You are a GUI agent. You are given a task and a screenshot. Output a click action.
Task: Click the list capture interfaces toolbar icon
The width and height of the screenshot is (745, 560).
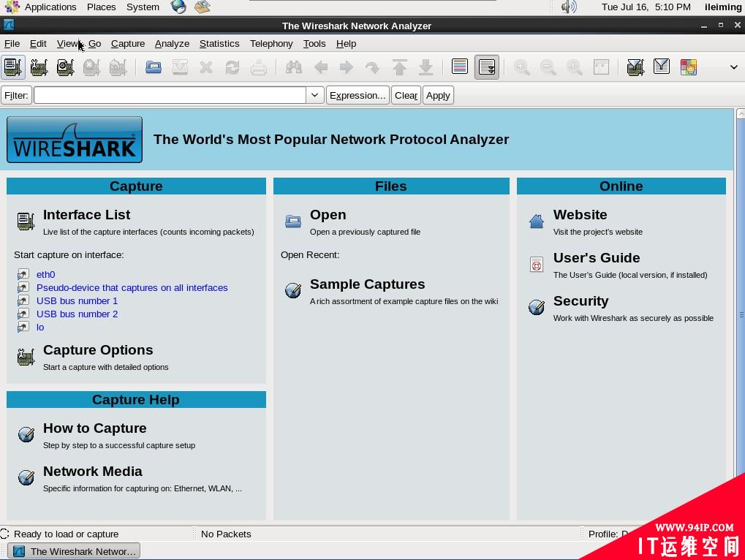[x=13, y=67]
